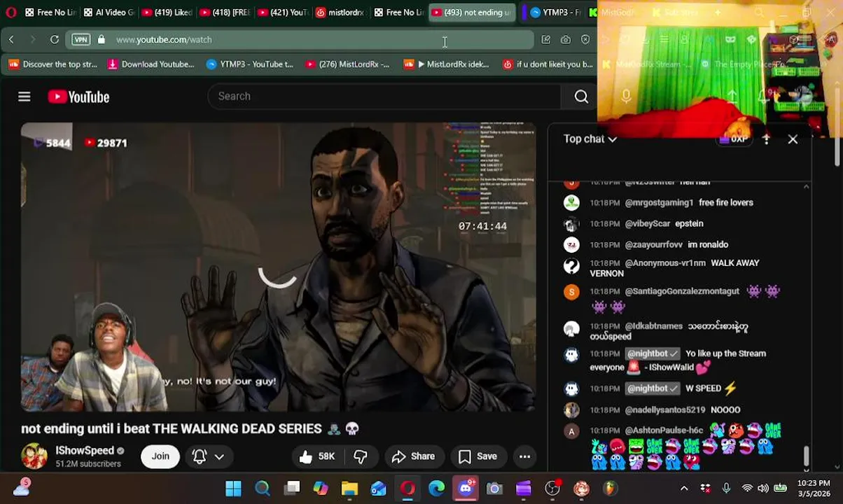Open the 10:23 PM clock calendar
The width and height of the screenshot is (843, 504).
pyautogui.click(x=813, y=489)
